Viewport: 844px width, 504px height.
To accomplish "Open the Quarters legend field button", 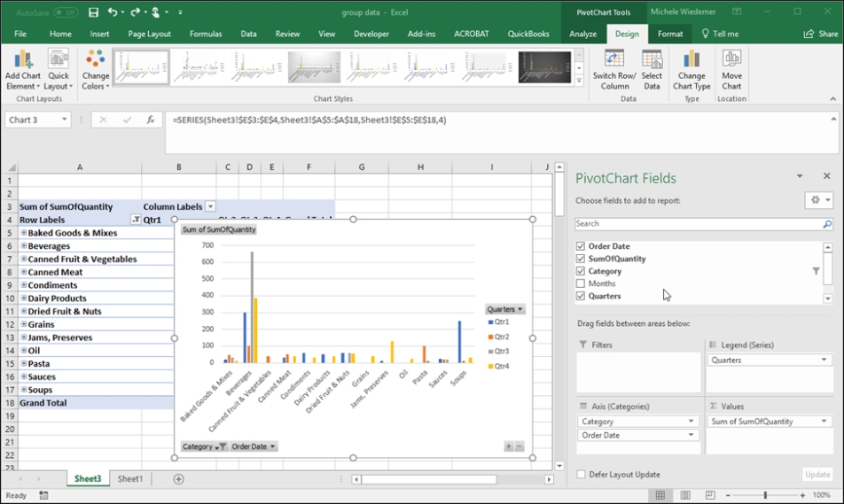I will pyautogui.click(x=504, y=309).
